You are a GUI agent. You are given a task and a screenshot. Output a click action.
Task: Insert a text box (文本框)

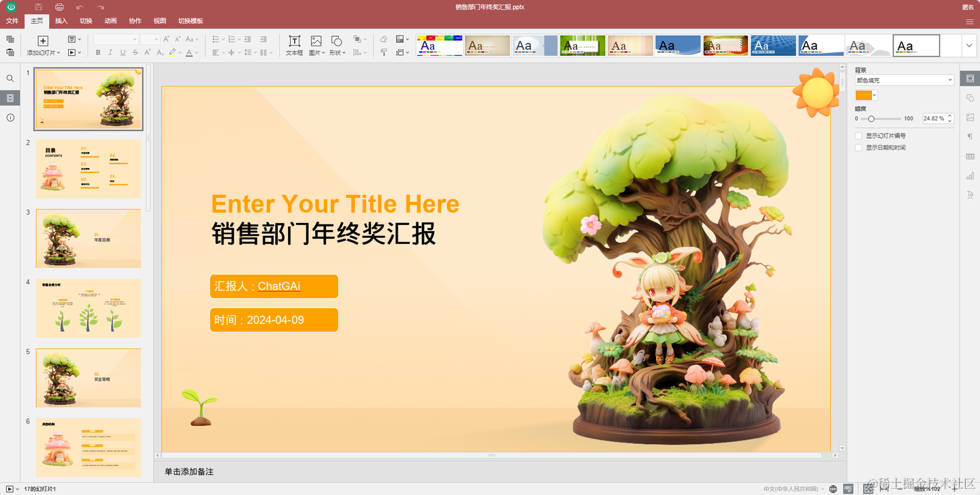coord(294,45)
